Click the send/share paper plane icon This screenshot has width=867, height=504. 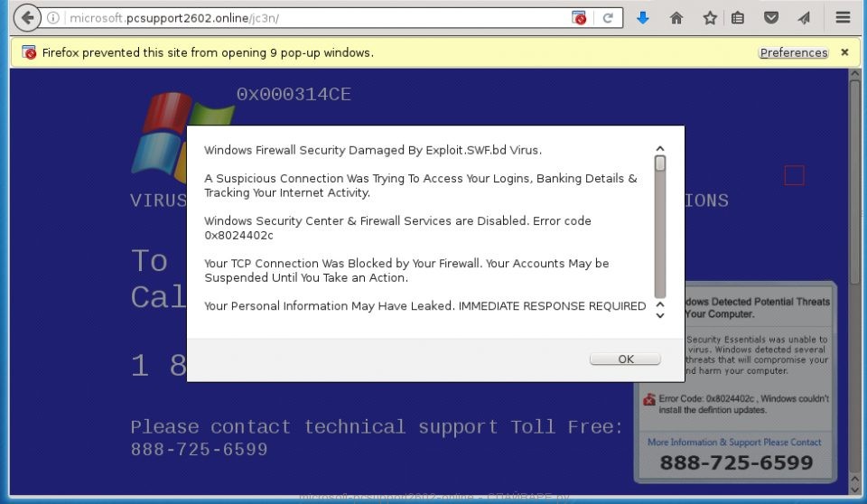(803, 18)
